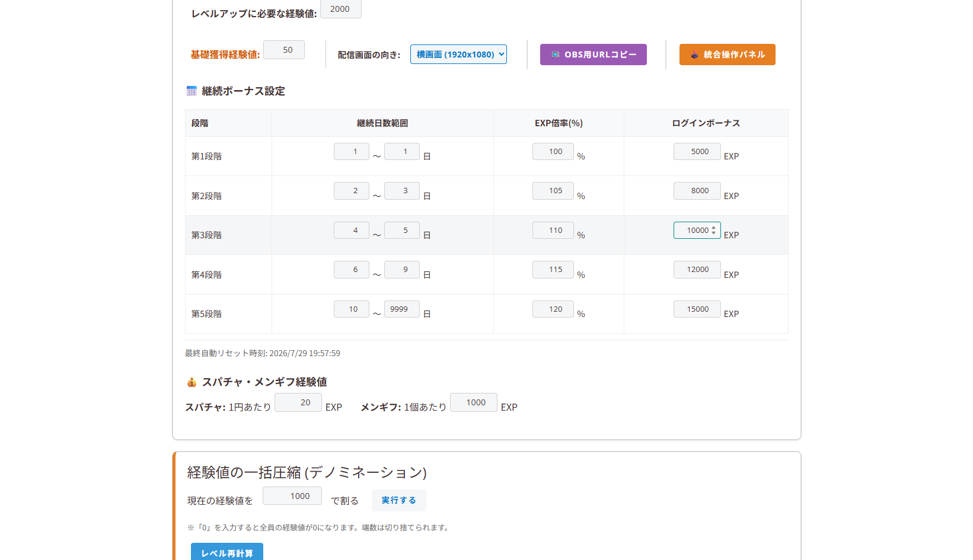Screen dimensions: 973x560
Task: Click the ログインボーナス column header
Action: pyautogui.click(x=706, y=123)
